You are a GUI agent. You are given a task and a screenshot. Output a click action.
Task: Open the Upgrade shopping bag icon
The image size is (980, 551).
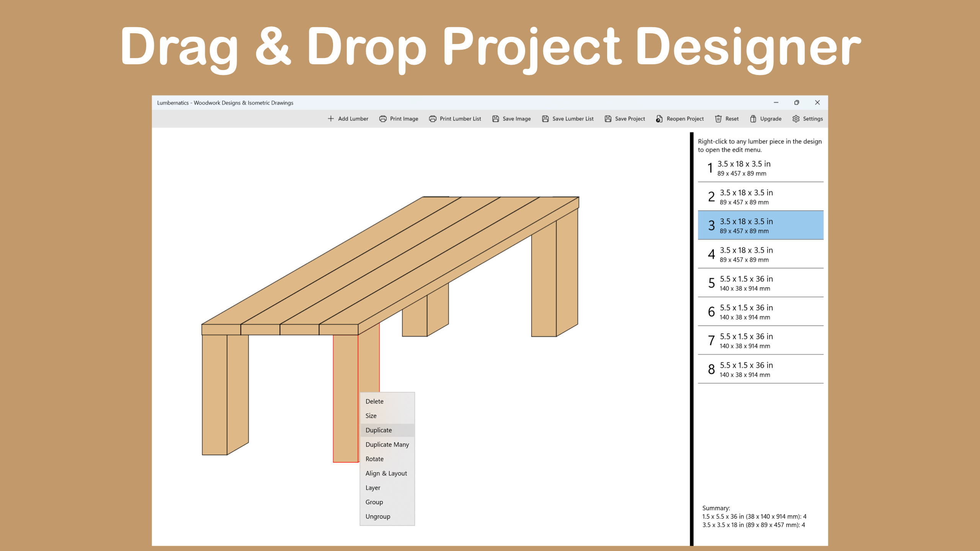click(x=753, y=119)
